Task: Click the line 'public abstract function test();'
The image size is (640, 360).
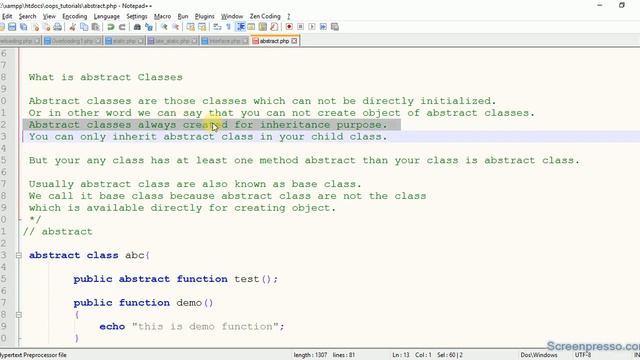Action: click(176, 279)
